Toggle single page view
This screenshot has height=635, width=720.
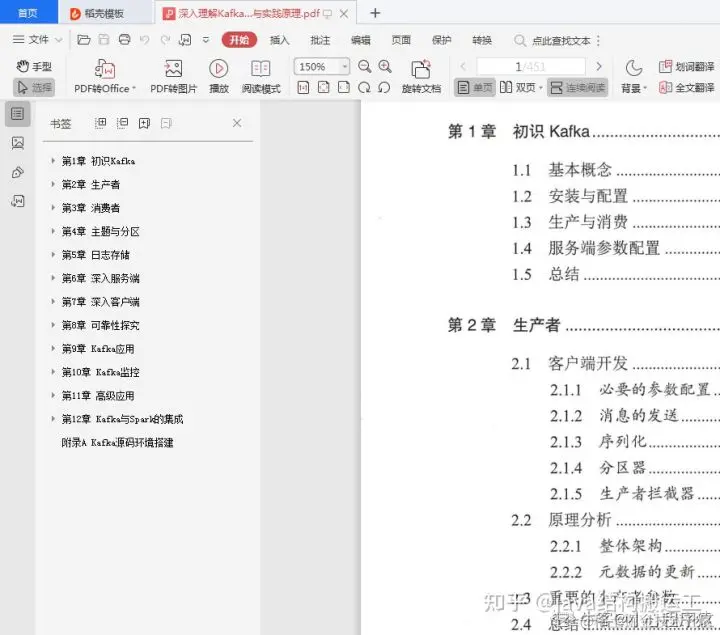(x=475, y=87)
